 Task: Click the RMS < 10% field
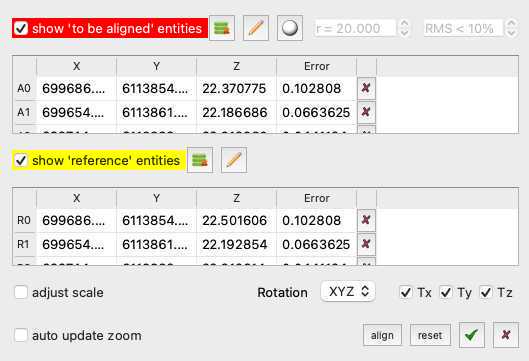[463, 28]
